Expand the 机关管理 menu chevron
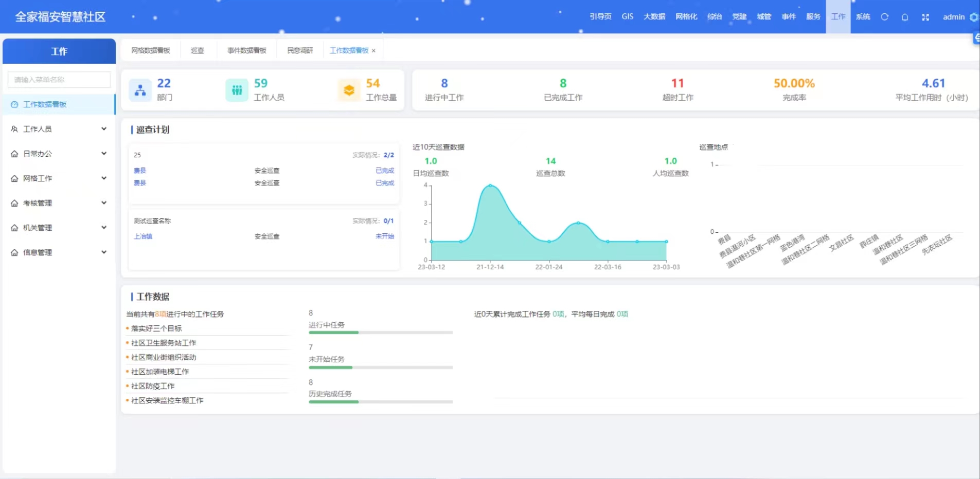This screenshot has height=479, width=980. tap(104, 228)
